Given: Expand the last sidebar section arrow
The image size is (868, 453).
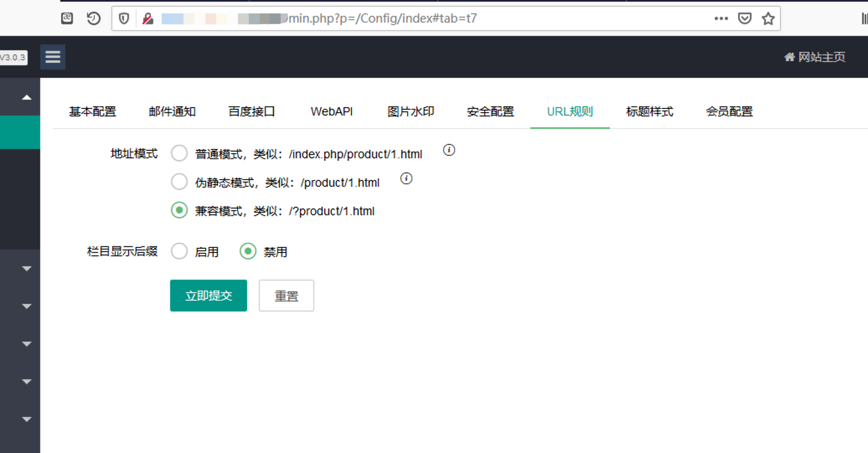Looking at the screenshot, I should tap(26, 419).
